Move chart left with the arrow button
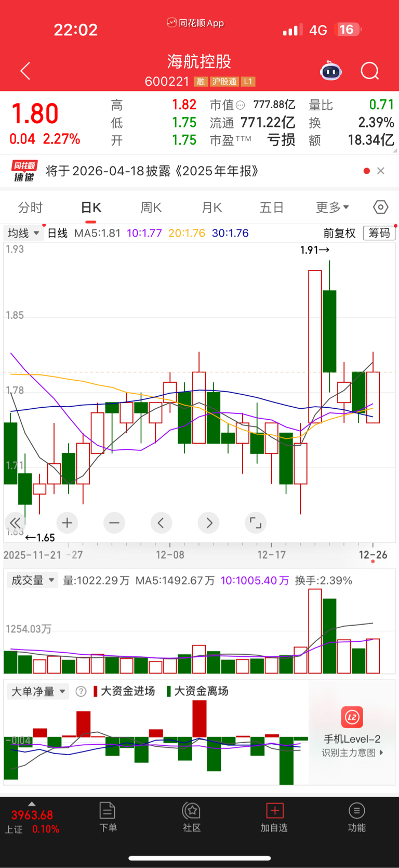 (x=161, y=523)
